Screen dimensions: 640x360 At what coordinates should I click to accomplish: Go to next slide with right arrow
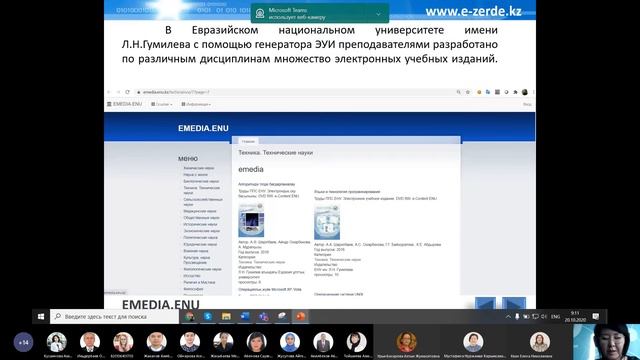(514, 304)
